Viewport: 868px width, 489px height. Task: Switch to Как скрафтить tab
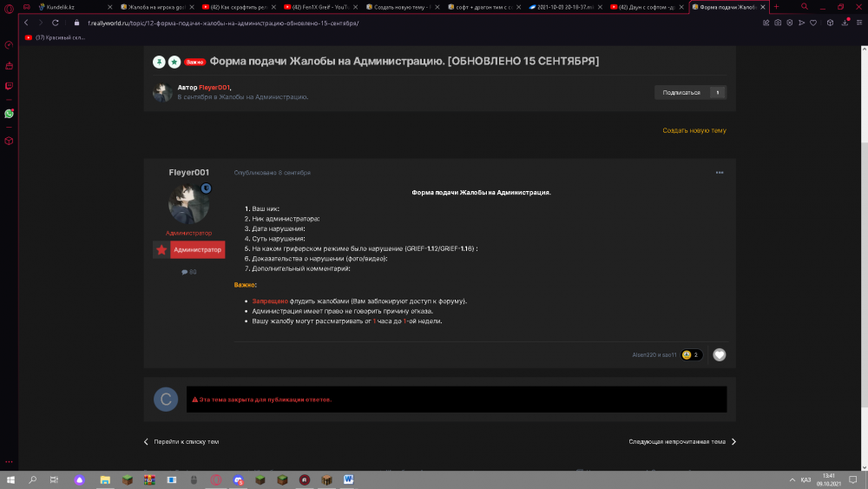[x=238, y=7]
